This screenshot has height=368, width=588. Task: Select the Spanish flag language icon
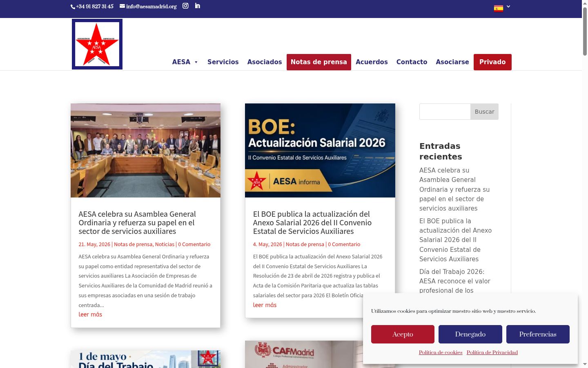499,8
